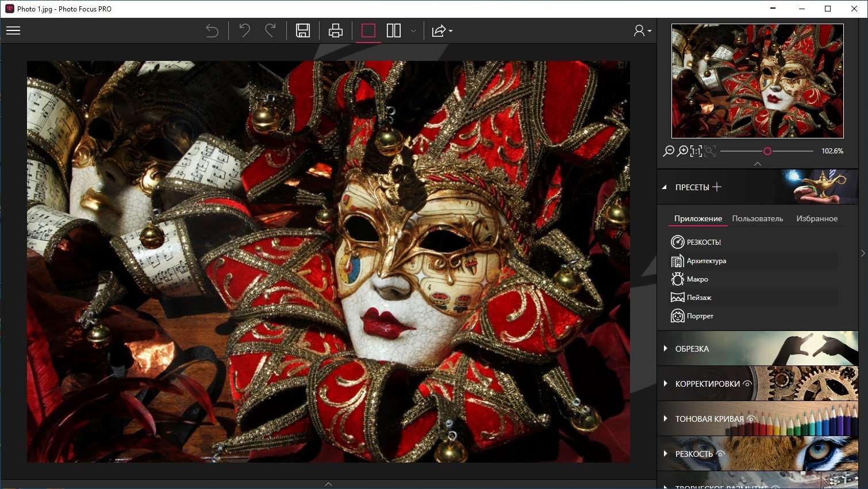The height and width of the screenshot is (489, 868).
Task: Set zoom to 1:1 actual size
Action: click(x=696, y=151)
